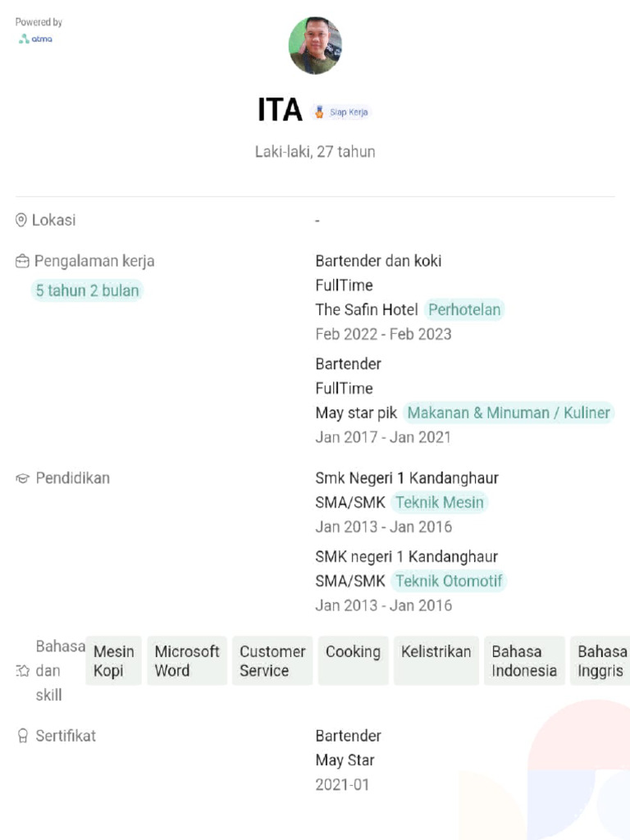Screen dimensions: 630x840
Task: Click the medal icon in Siap Kerja badge
Action: [319, 112]
